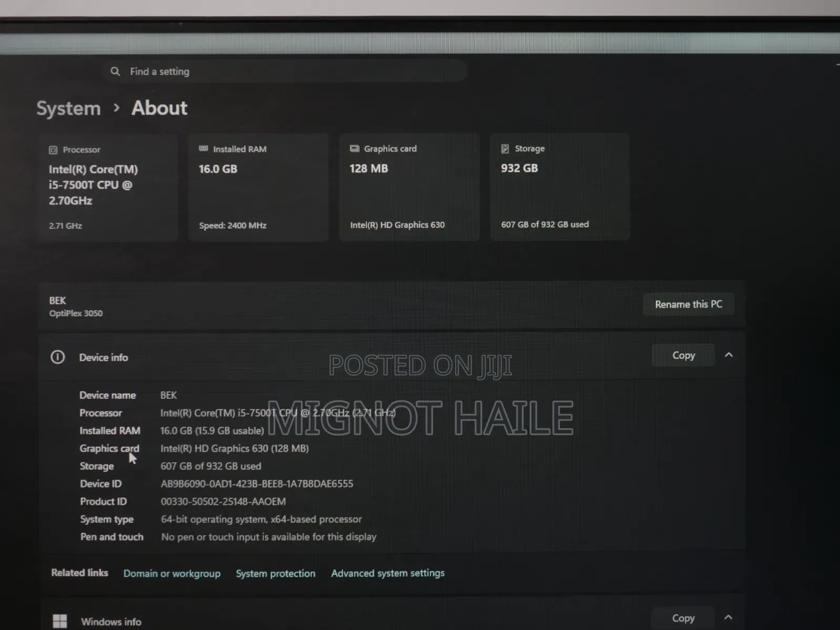Select the Device ID value AB9B6090-0AD1-423B-BEE8-1A7B8DAE6555
840x630 pixels.
click(257, 484)
